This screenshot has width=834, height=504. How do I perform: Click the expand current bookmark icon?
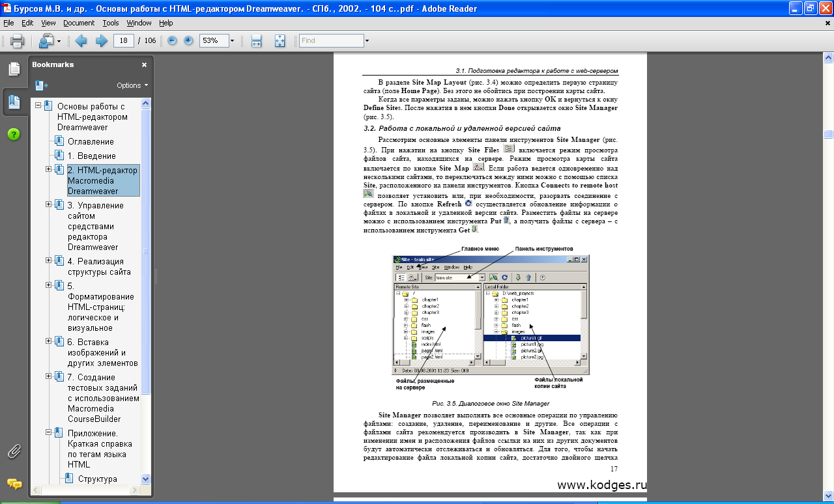(x=42, y=85)
